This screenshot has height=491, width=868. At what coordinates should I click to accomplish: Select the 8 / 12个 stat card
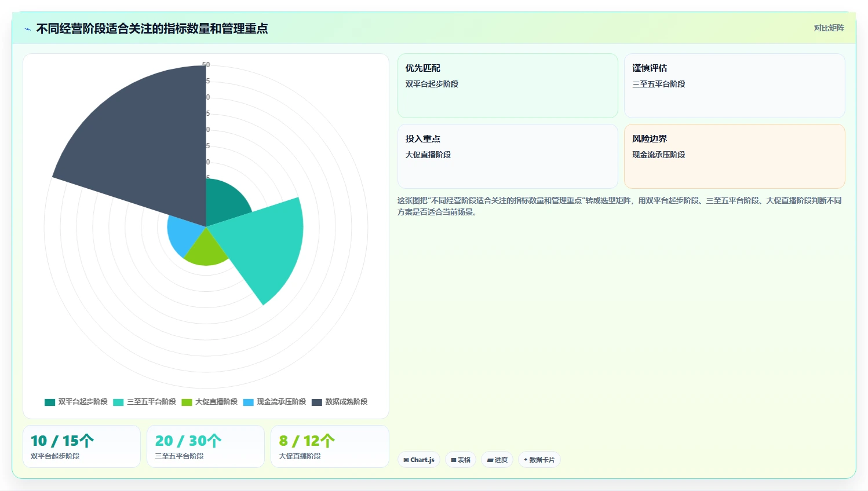point(330,446)
